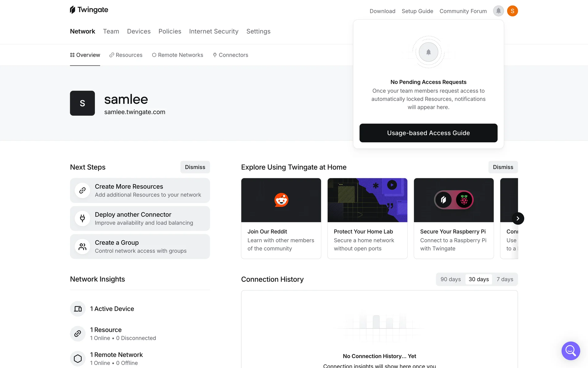The width and height of the screenshot is (588, 368).
Task: Open the Devices menu
Action: click(x=139, y=31)
